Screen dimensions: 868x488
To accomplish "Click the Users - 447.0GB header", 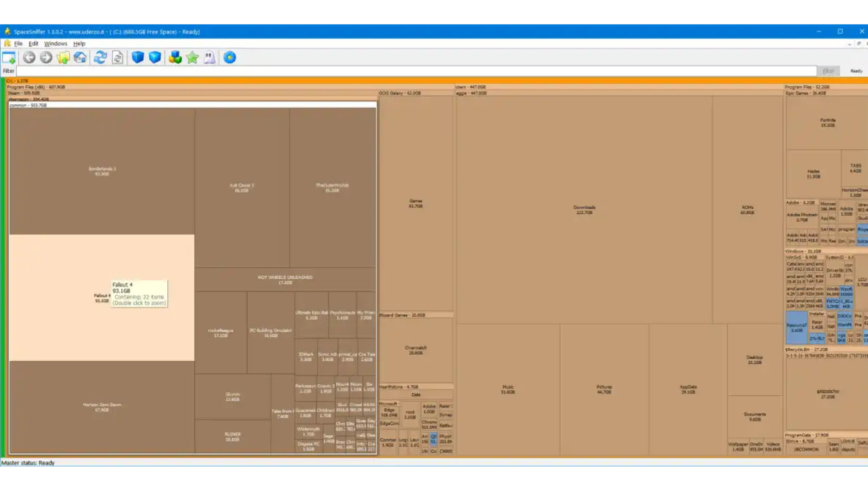I will (x=619, y=87).
